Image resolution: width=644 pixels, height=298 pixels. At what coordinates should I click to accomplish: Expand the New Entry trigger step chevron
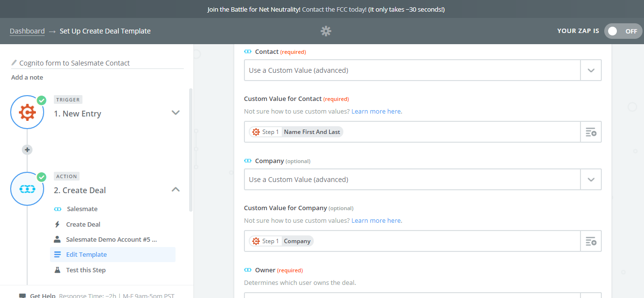click(x=176, y=113)
